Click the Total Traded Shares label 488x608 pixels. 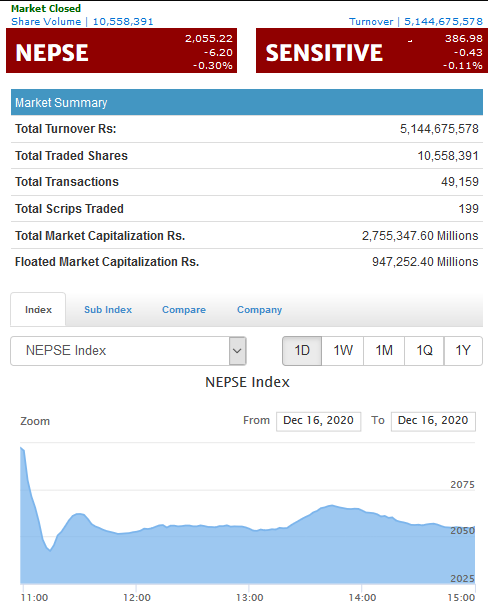click(71, 155)
